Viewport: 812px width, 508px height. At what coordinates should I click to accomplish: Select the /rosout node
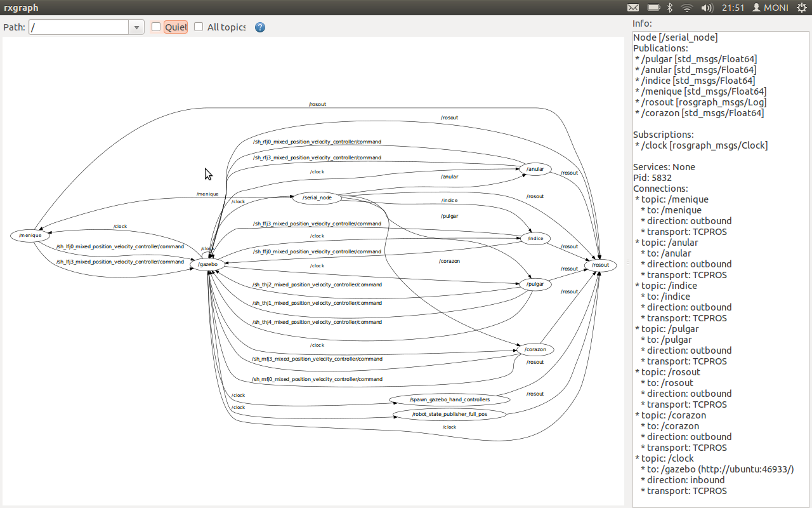click(600, 265)
